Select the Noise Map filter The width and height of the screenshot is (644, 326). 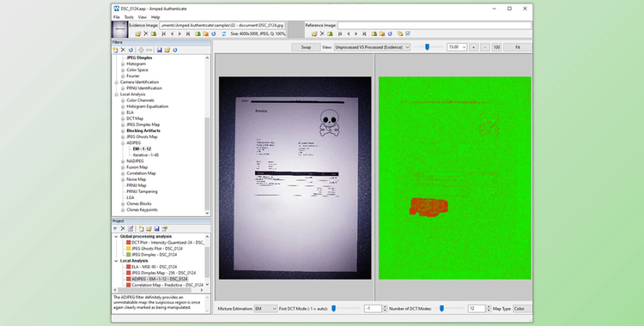click(x=136, y=179)
